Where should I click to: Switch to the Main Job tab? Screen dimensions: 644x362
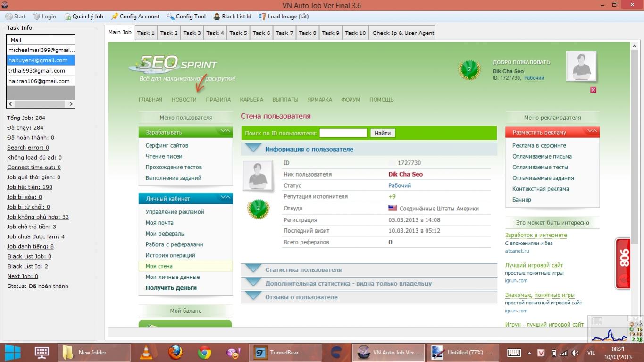tap(120, 33)
